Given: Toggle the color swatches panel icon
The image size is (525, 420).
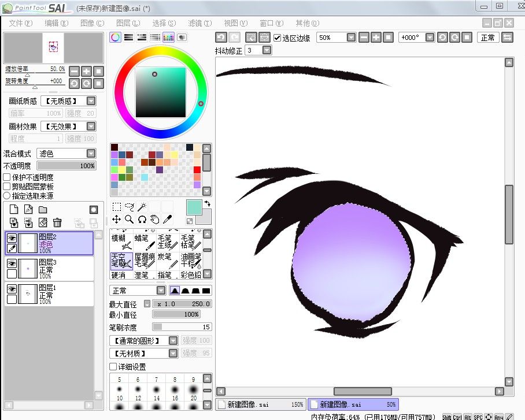Looking at the screenshot, I should point(168,37).
